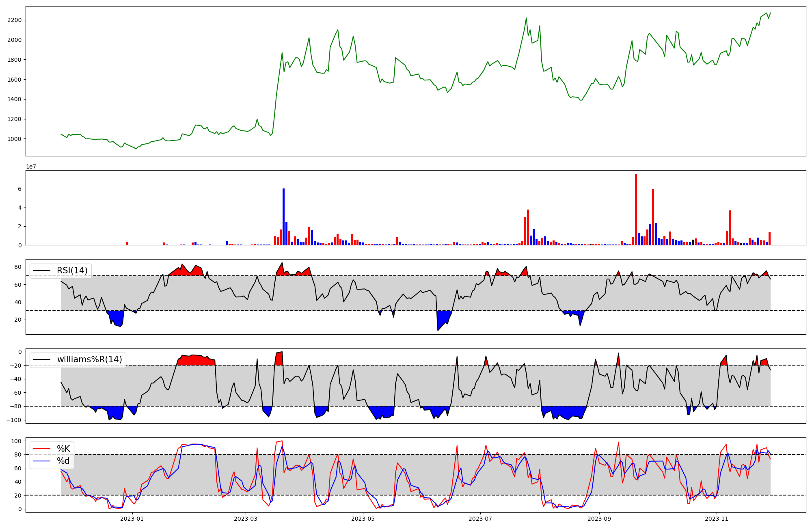Screen dimensions: 812x528
Task: Click the 2023-01 date label
Action: tap(132, 519)
